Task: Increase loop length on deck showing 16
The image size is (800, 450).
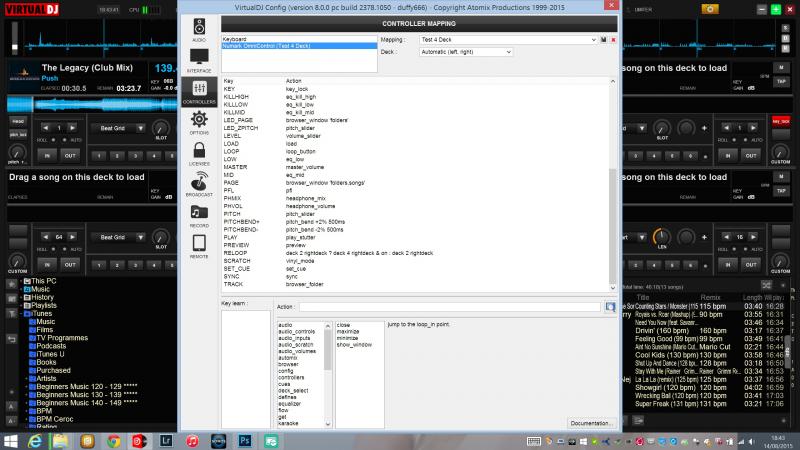Action: click(753, 237)
